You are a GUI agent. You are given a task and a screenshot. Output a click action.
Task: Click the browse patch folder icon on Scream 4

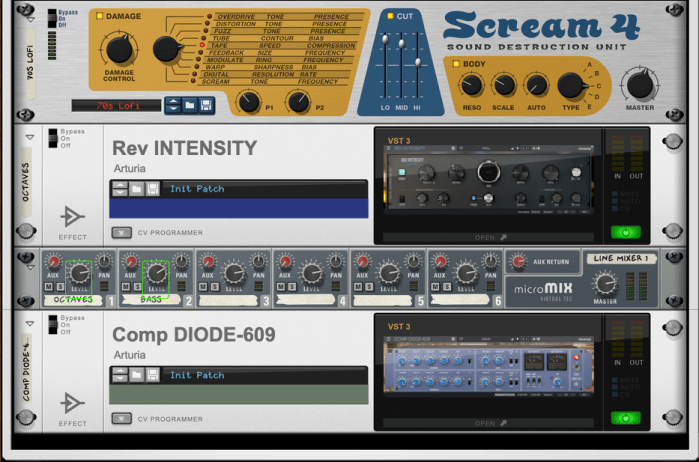tap(190, 104)
